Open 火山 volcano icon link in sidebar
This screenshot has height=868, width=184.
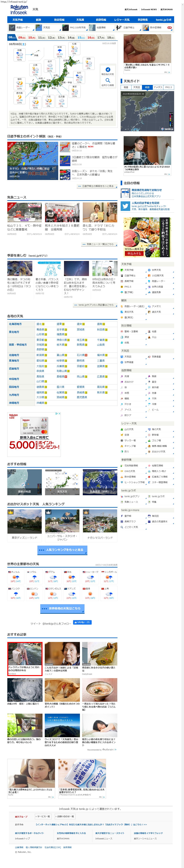point(149,337)
